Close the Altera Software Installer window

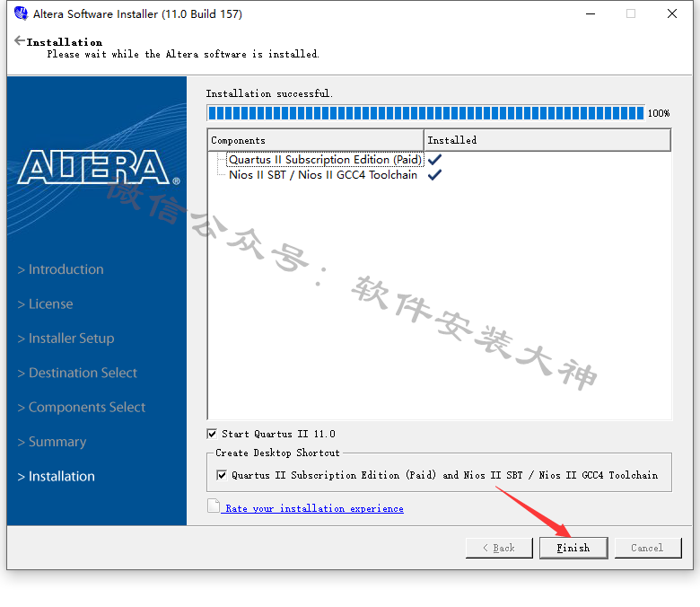point(672,13)
